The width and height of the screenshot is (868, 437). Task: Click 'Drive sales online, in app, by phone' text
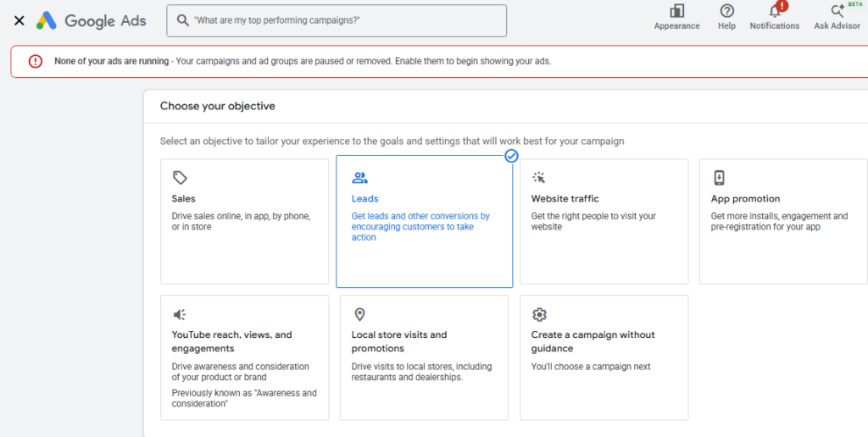[x=241, y=221]
